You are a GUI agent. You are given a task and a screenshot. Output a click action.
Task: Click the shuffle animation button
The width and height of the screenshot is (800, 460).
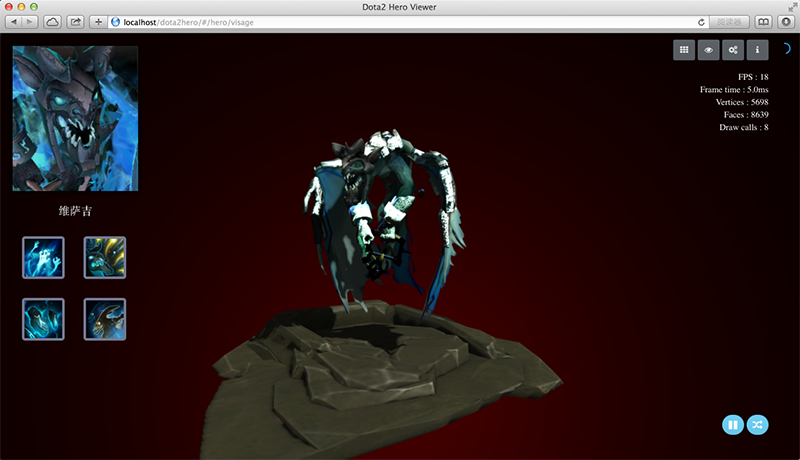(x=758, y=425)
